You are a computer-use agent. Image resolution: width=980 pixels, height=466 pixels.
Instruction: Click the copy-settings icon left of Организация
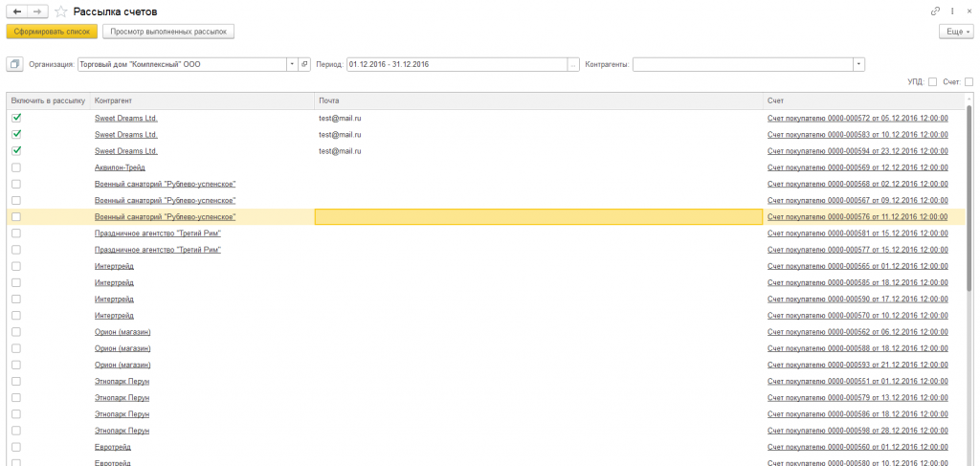[15, 64]
